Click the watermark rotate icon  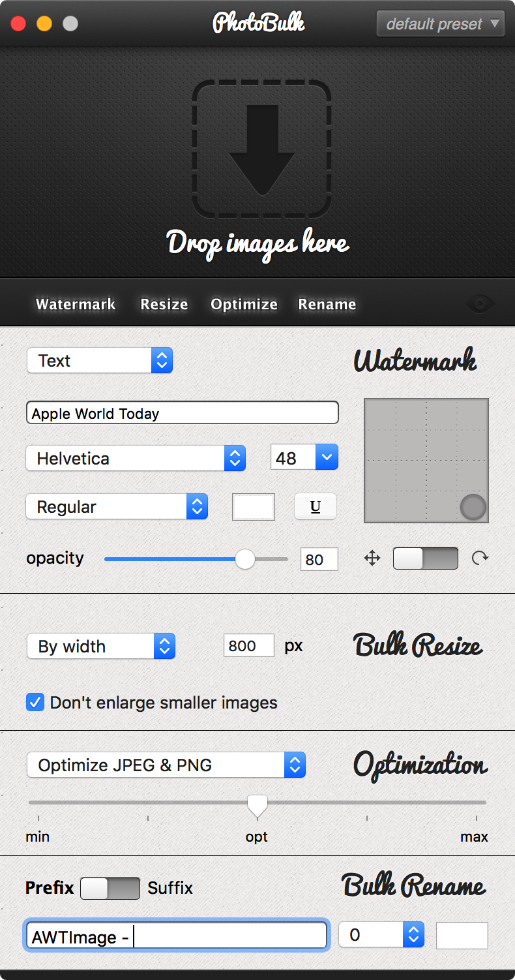coord(480,558)
